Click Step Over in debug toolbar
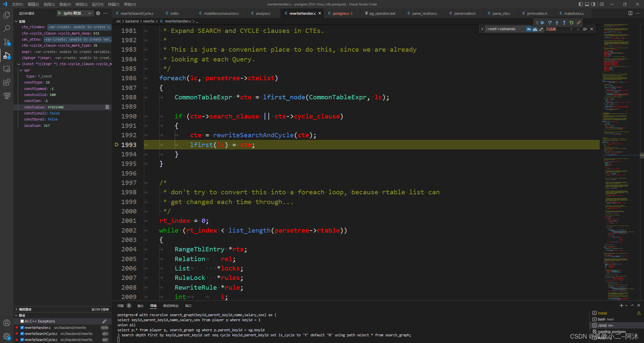 [550, 23]
